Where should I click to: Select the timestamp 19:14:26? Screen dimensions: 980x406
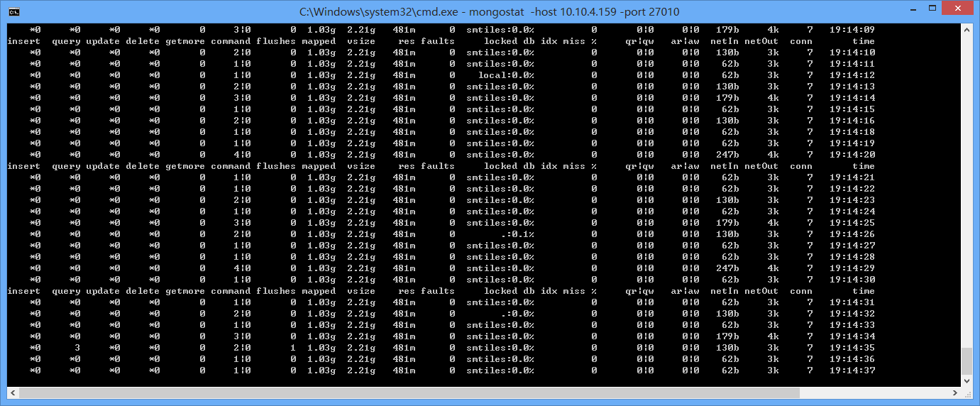(x=852, y=234)
